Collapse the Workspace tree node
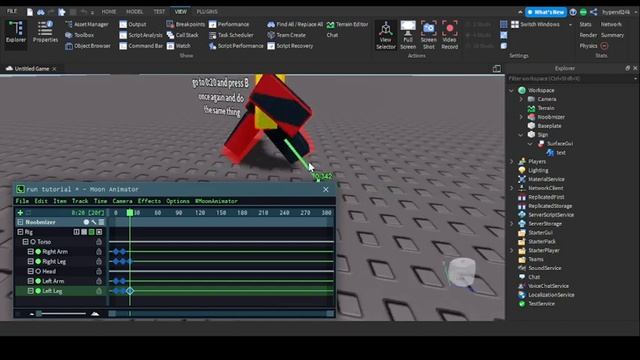Image resolution: width=640 pixels, height=360 pixels. coord(511,90)
